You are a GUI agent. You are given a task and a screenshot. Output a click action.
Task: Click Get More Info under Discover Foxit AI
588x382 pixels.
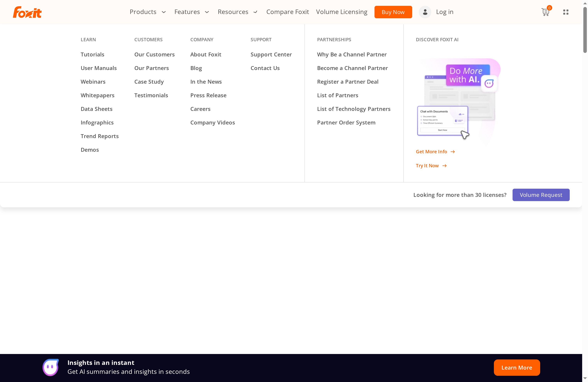click(431, 152)
